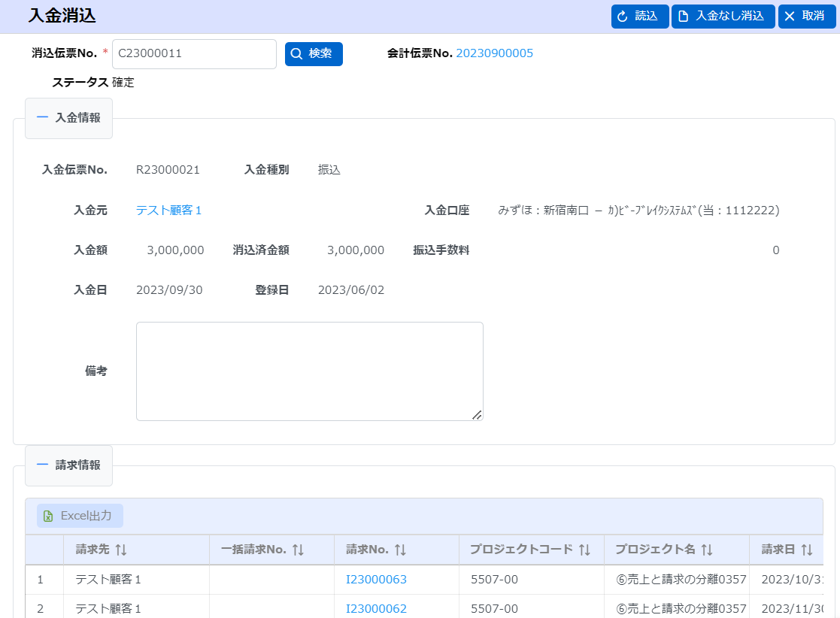The image size is (840, 618).
Task: Sort by プロジェクトコード column arrows
Action: click(584, 550)
